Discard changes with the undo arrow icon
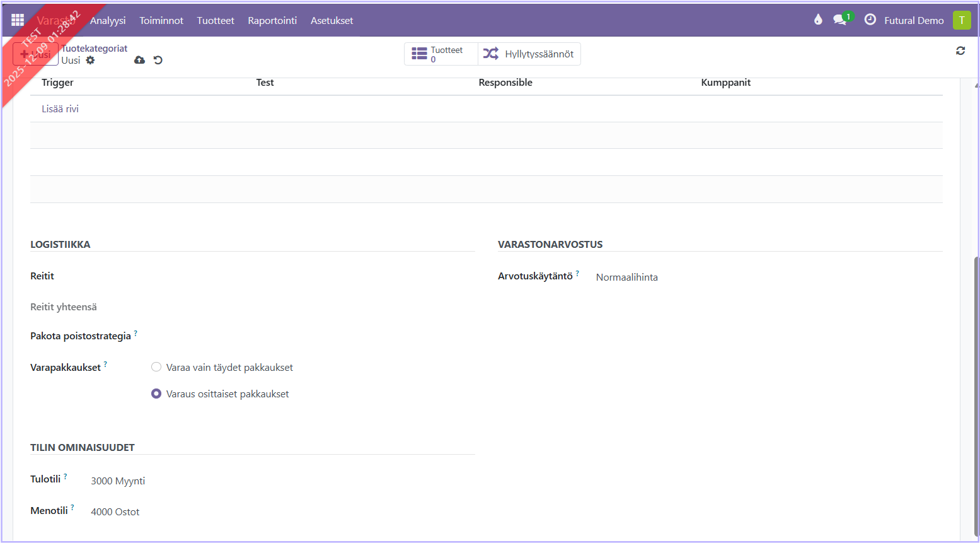The height and width of the screenshot is (543, 980). [158, 61]
